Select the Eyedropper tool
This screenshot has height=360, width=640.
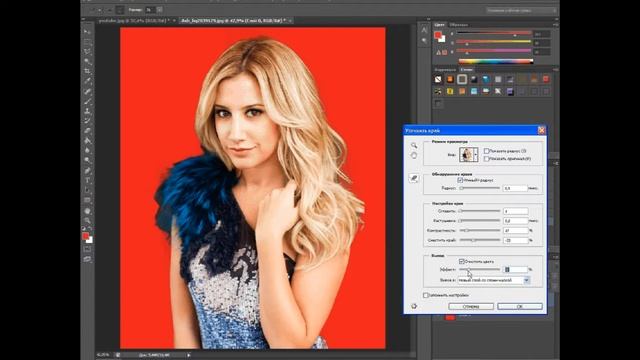point(87,81)
